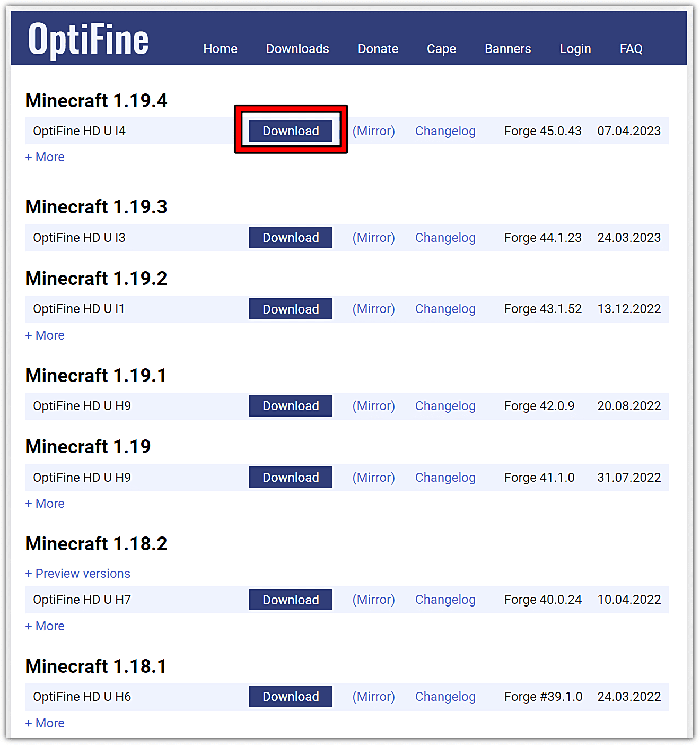Navigate to the Home page
Screen dimensions: 700x745
(x=220, y=48)
